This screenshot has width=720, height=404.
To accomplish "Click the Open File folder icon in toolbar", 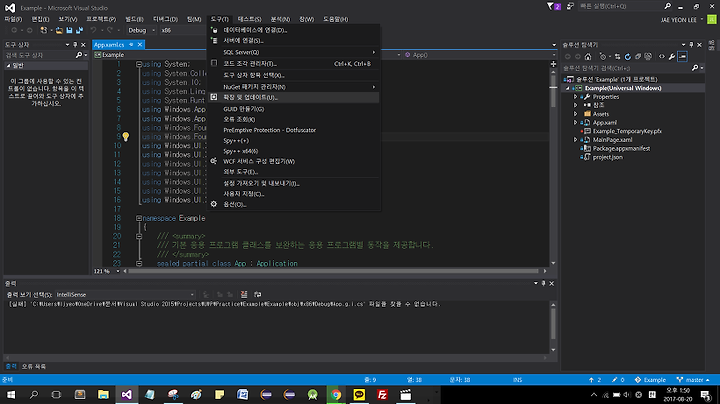I will coord(59,30).
